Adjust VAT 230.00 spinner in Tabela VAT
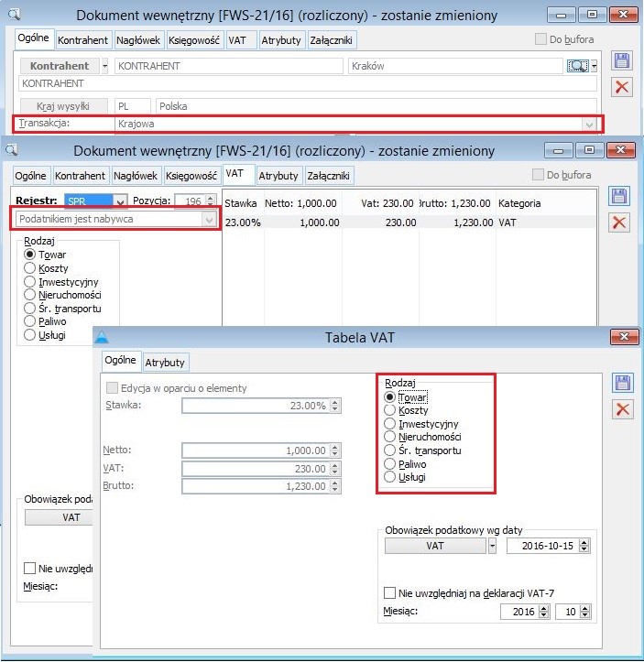Screen dimensions: 644x662 click(335, 469)
